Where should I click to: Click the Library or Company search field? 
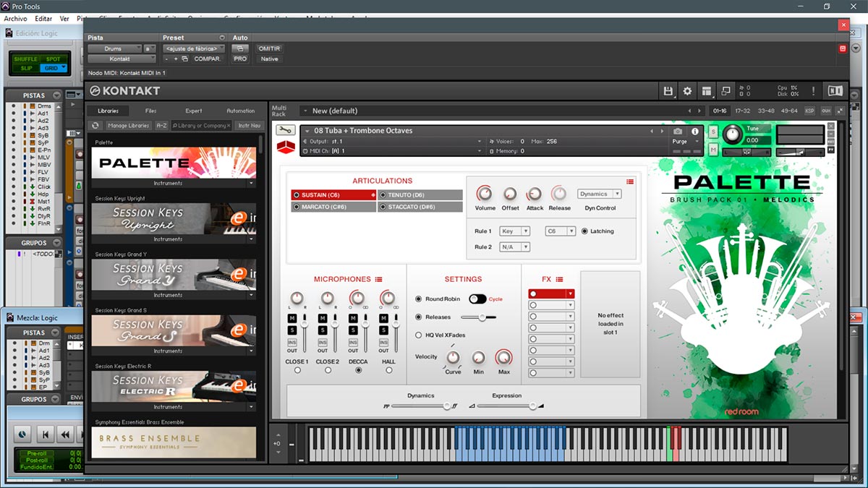202,125
